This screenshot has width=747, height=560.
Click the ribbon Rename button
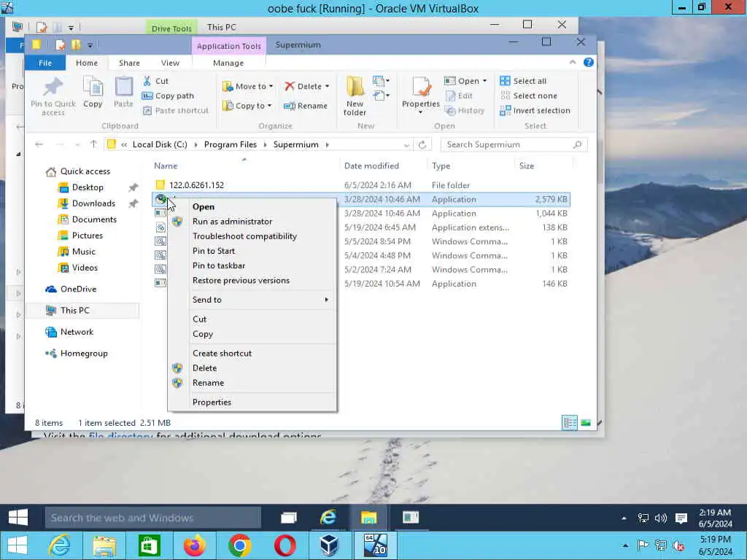click(x=306, y=106)
